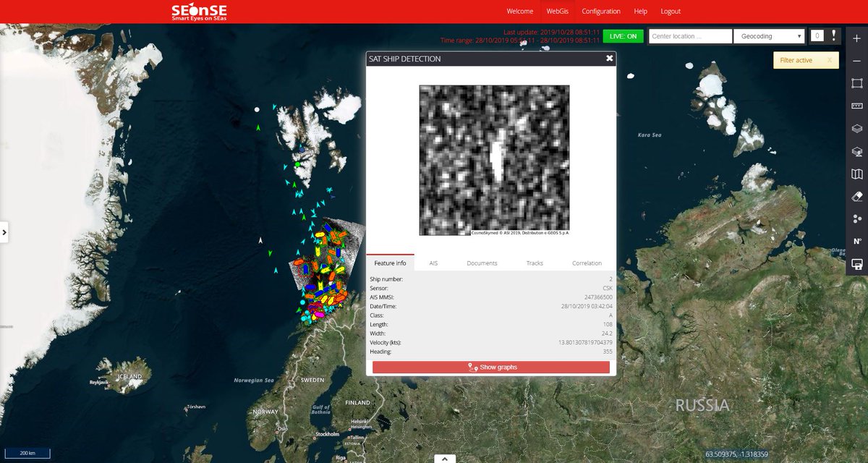Click the exclamation alert icon

(833, 35)
